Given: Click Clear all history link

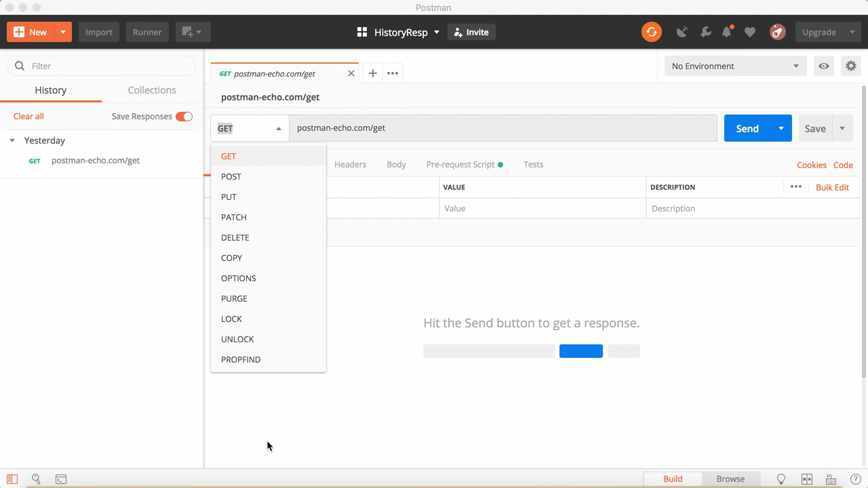Looking at the screenshot, I should tap(28, 117).
